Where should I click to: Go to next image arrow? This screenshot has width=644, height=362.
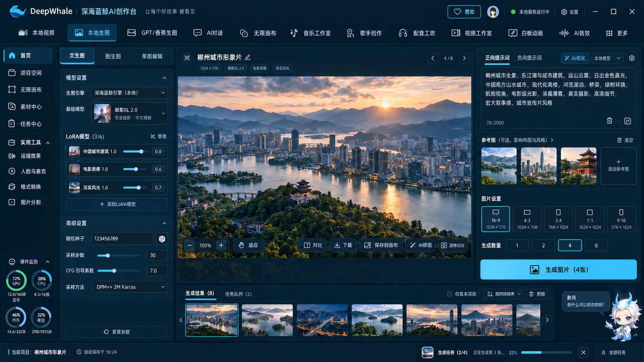(x=465, y=58)
